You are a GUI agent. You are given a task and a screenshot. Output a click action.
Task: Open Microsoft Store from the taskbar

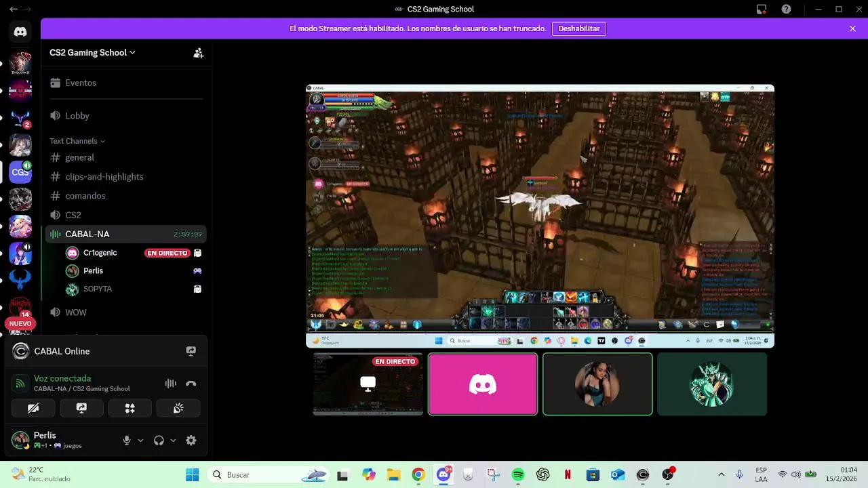pos(593,474)
